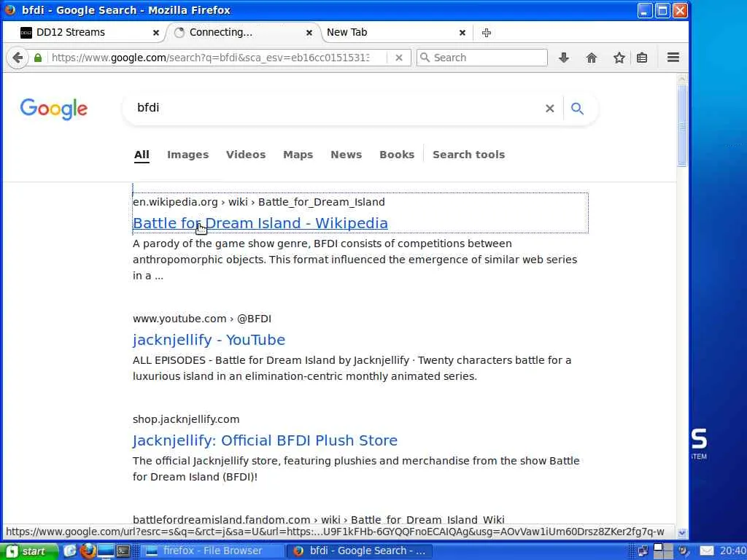Select the All search category
The image size is (747, 560).
(142, 155)
